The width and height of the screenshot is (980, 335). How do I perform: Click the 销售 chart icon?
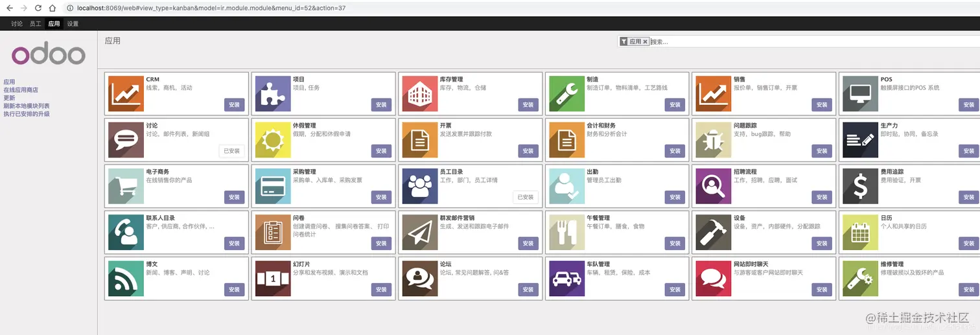pyautogui.click(x=714, y=94)
